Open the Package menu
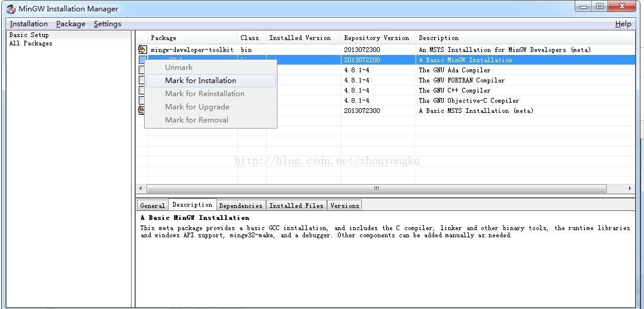 coord(71,24)
